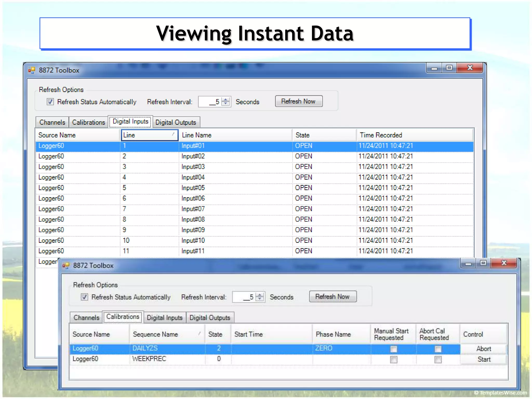Decrease front window refresh interval spinner down arrow
The image size is (532, 399).
pos(260,299)
